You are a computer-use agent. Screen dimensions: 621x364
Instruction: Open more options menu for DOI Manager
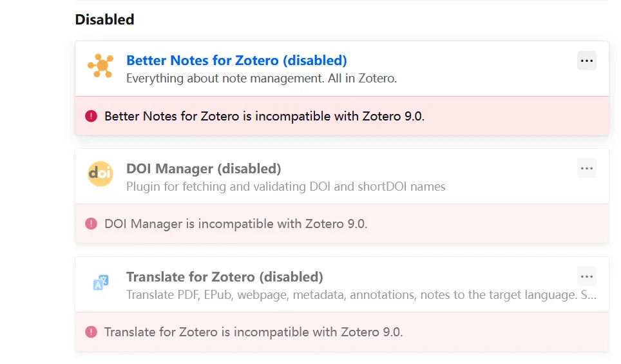(586, 169)
